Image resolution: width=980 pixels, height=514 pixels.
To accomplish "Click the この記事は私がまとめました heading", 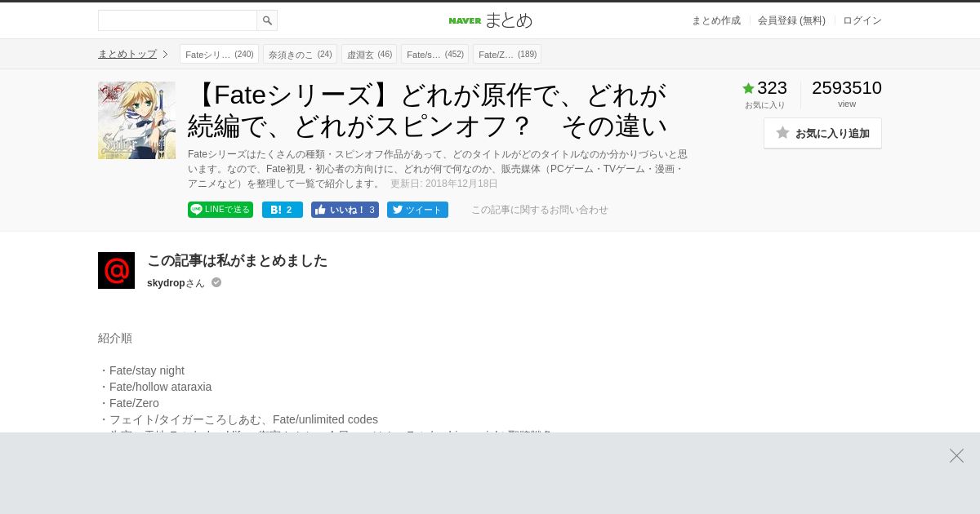I will pyautogui.click(x=237, y=260).
